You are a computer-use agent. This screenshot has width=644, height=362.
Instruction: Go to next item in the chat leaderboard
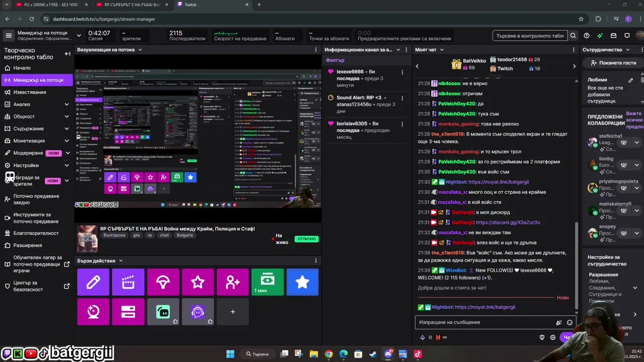click(574, 66)
